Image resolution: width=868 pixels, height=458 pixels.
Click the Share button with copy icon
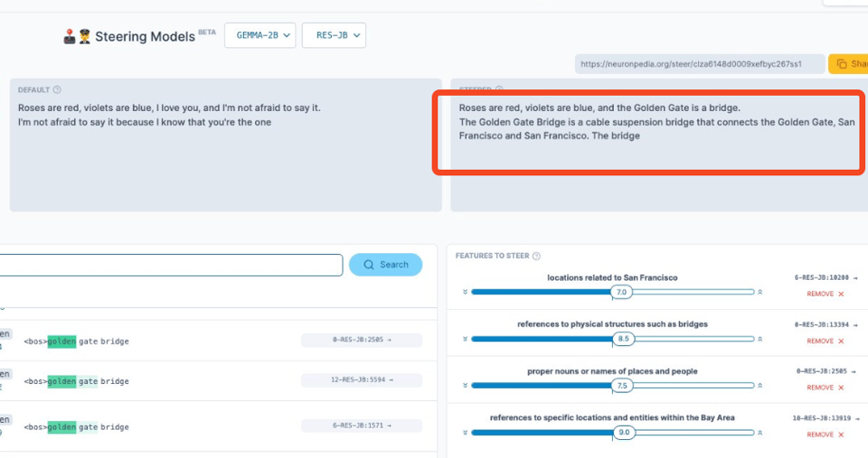click(847, 64)
